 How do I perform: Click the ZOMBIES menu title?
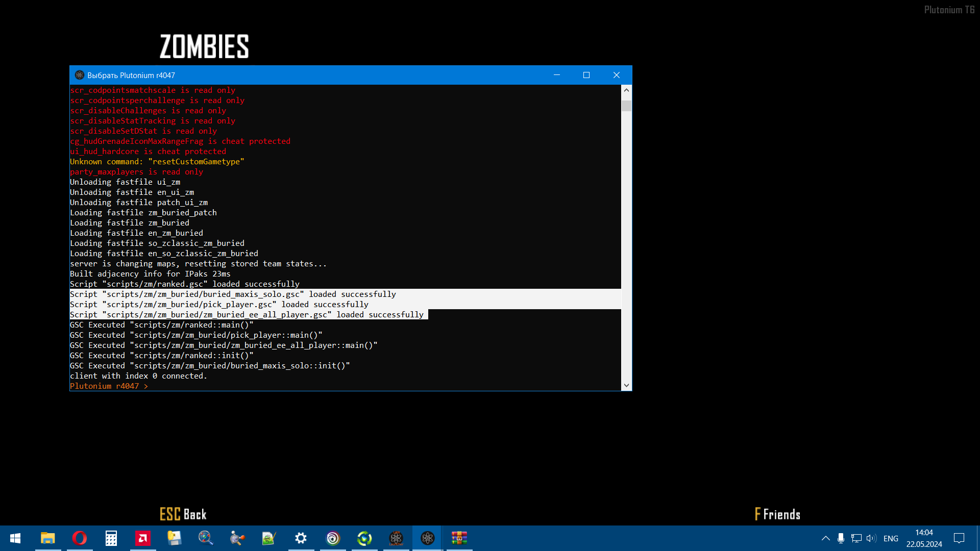(204, 46)
